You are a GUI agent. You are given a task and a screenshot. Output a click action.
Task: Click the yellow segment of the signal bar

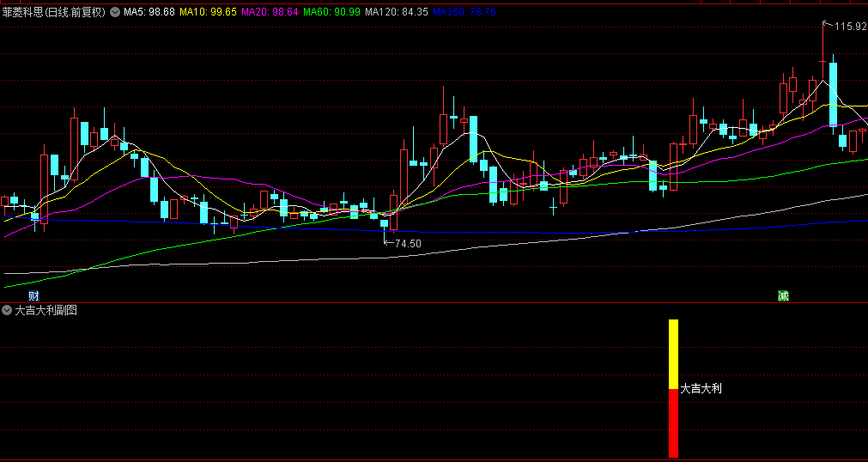click(x=673, y=354)
